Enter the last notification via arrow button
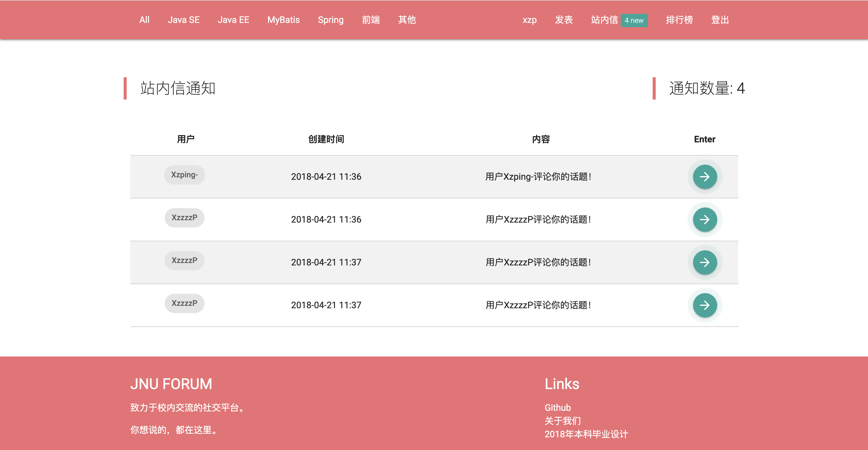Screen dimensions: 868x450 click(705, 305)
